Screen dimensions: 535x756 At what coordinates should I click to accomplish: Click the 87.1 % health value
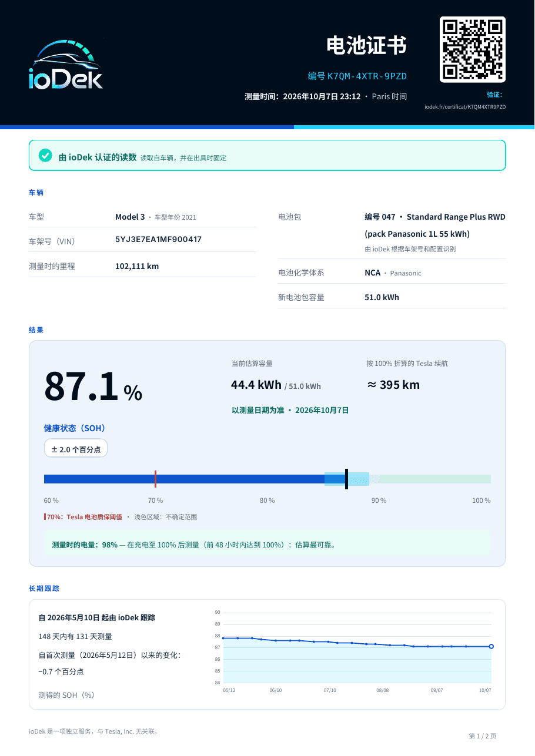93,388
